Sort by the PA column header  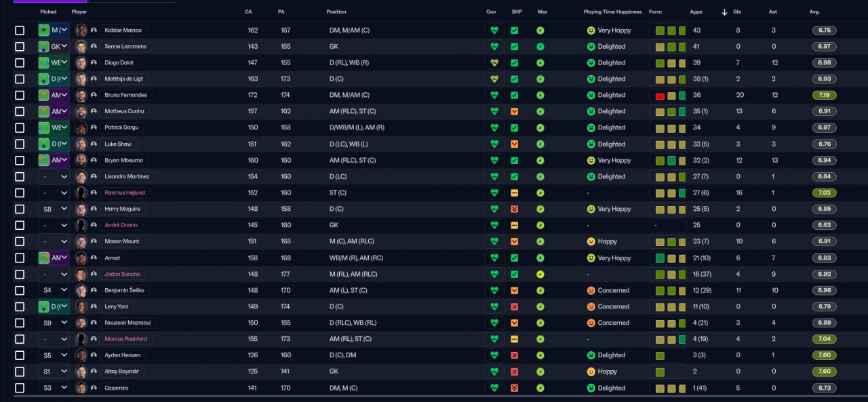(x=281, y=12)
